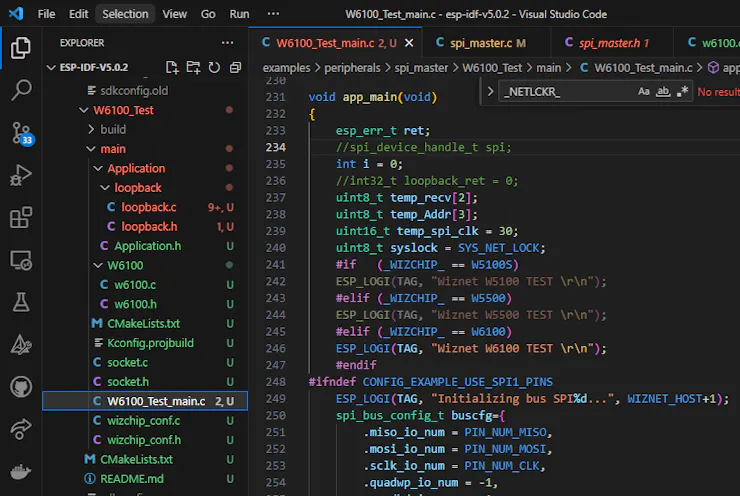Screen dimensions: 740x496
Task: Create a new folder in Explorer
Action: click(193, 67)
